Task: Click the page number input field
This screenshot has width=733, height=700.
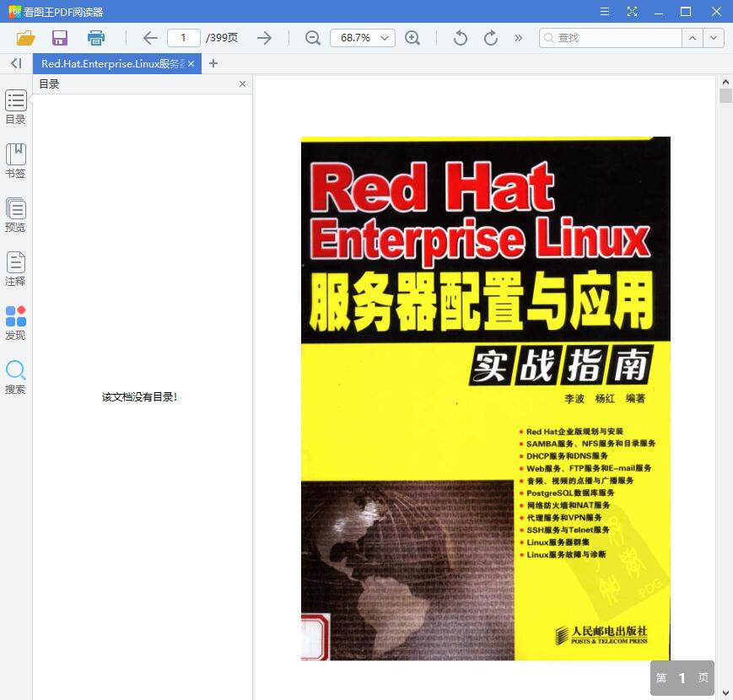Action: click(184, 38)
